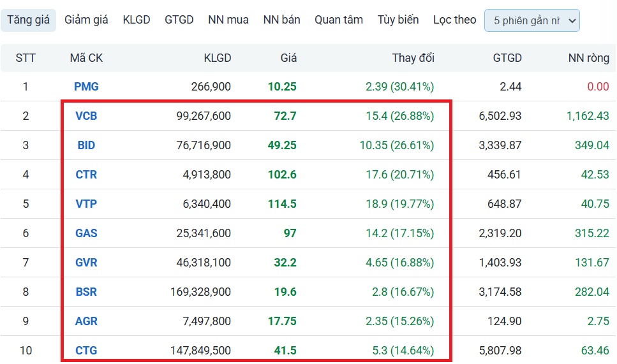Open the Quan tâm tab
617x364 pixels.
tap(338, 20)
